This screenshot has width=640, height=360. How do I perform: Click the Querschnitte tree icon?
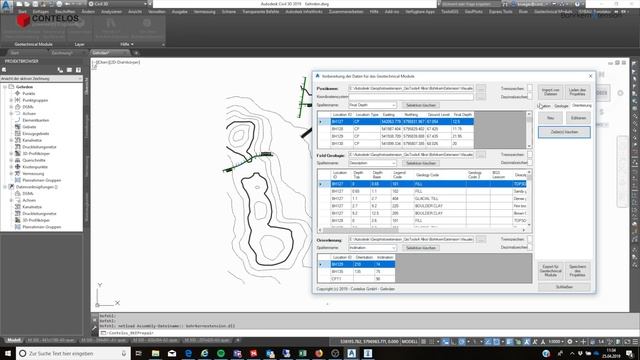point(18,160)
